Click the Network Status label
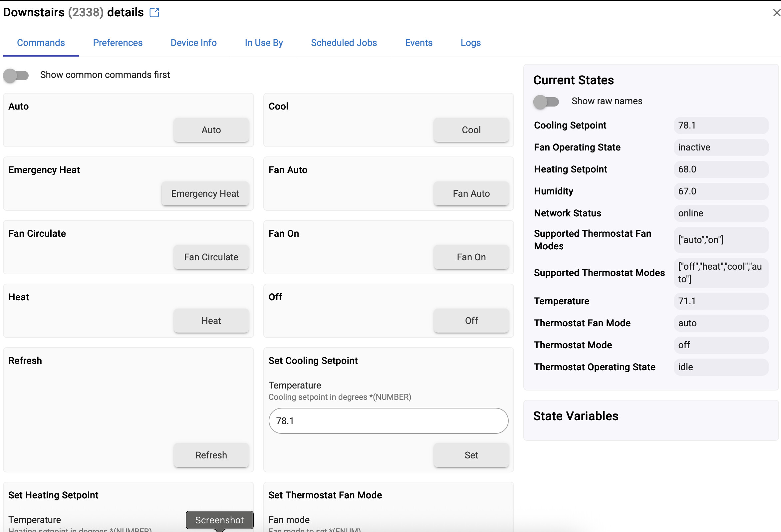 [567, 213]
